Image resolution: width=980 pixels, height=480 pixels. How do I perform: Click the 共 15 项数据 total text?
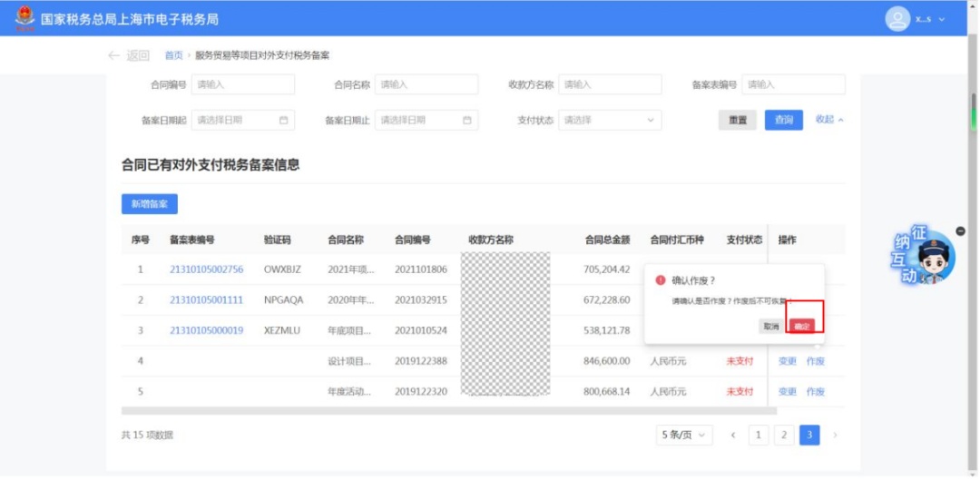point(147,435)
